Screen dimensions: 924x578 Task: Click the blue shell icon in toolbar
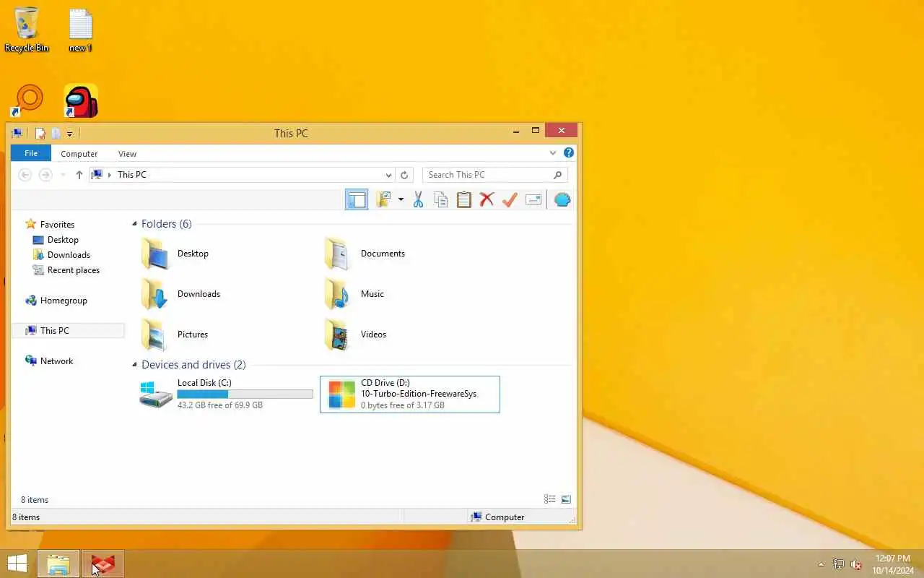pos(562,199)
